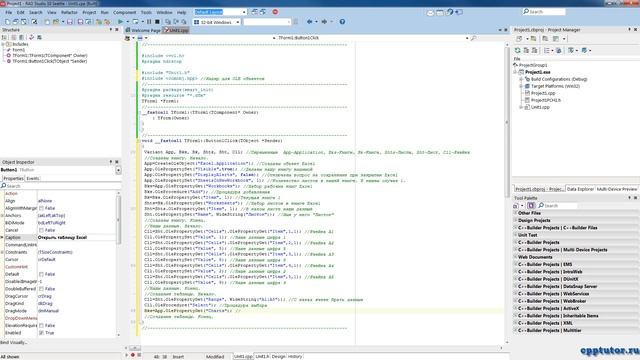The image size is (640, 360).
Task: Click the pin icon of Object Inspector panel
Action: pyautogui.click(x=111, y=162)
